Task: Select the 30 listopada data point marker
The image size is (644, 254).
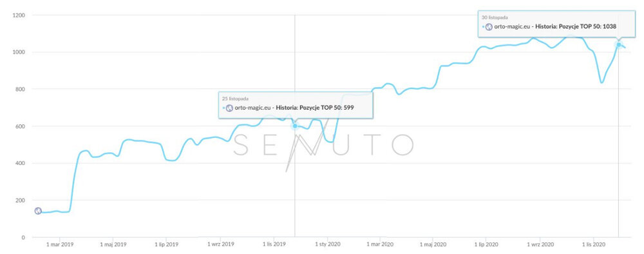Action: 618,44
